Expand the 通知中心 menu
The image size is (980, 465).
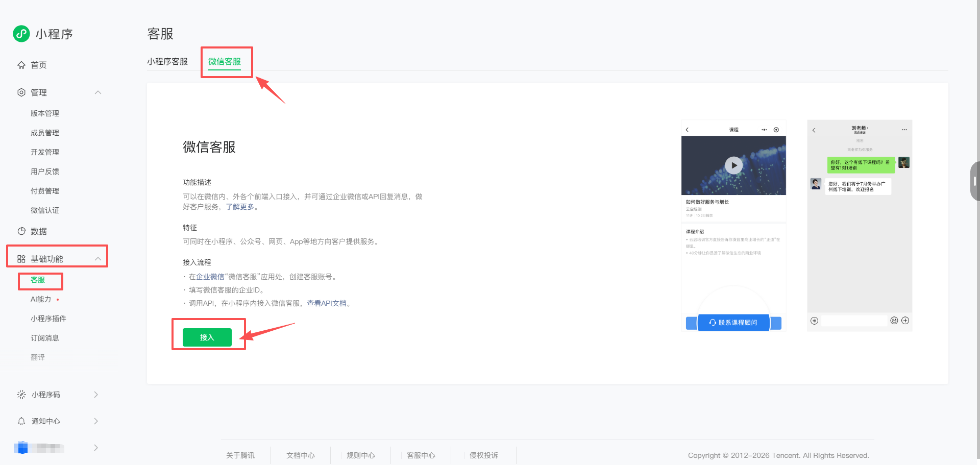tap(96, 421)
